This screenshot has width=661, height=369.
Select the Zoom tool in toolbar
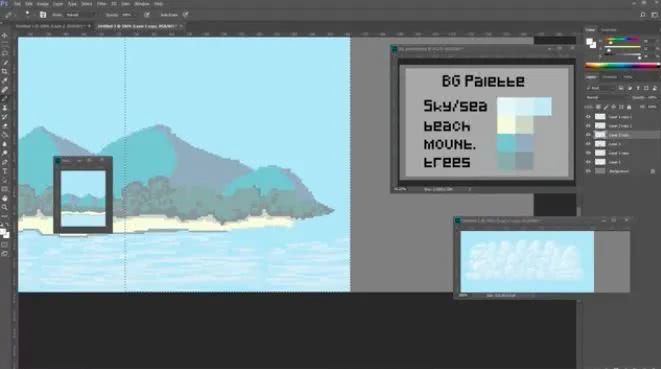[5, 207]
